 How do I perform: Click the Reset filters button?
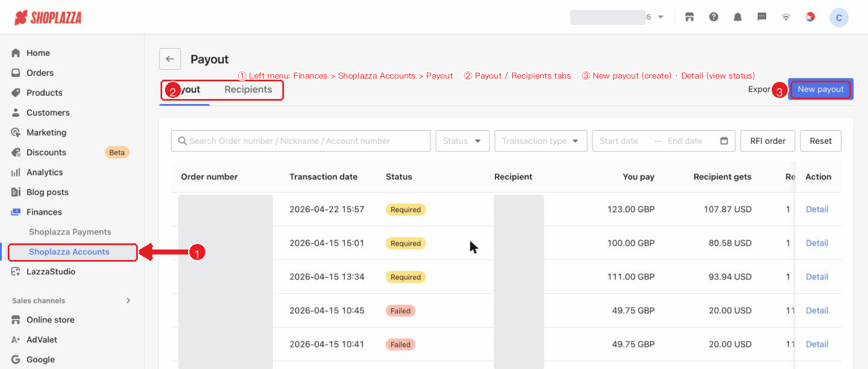coord(820,141)
